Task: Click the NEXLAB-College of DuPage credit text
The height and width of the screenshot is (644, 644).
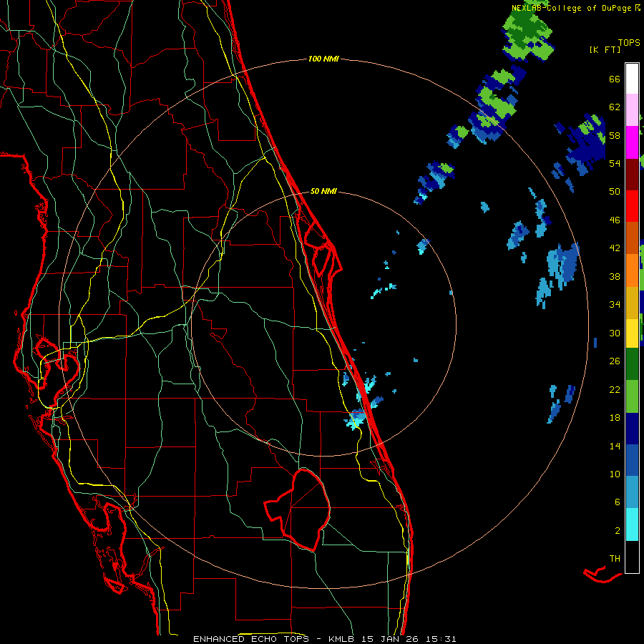Action: [572, 8]
